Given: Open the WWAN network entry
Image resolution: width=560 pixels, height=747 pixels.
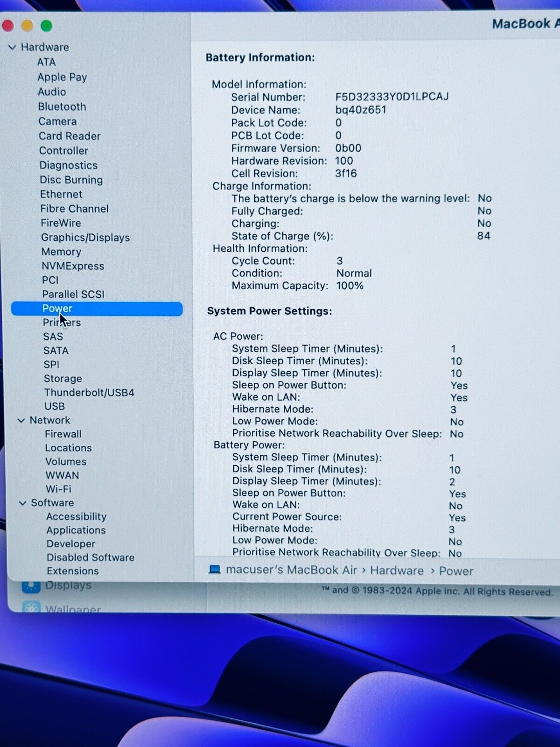Looking at the screenshot, I should click(62, 475).
